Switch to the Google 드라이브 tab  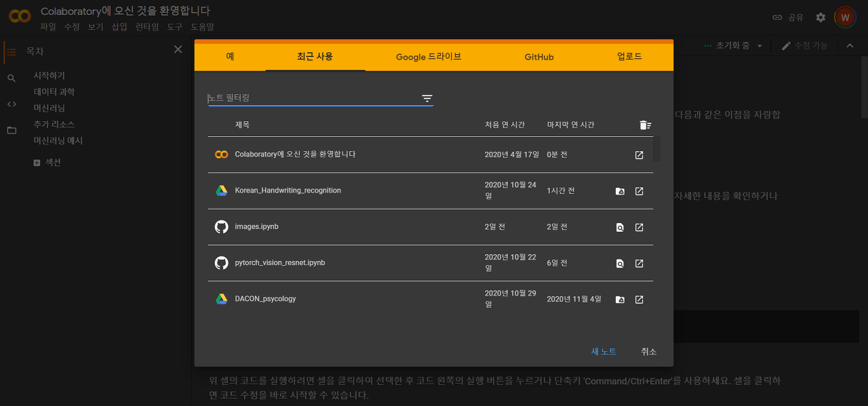pos(429,57)
